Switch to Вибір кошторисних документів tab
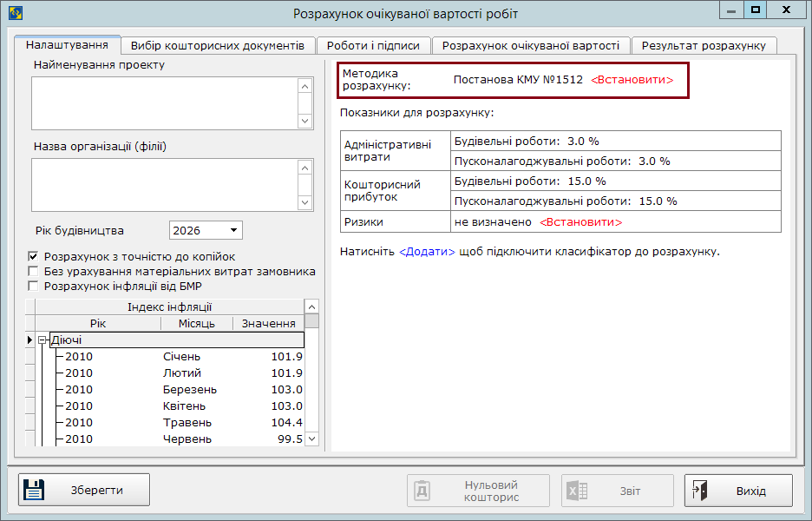Viewport: 812px width, 521px height. [x=217, y=46]
